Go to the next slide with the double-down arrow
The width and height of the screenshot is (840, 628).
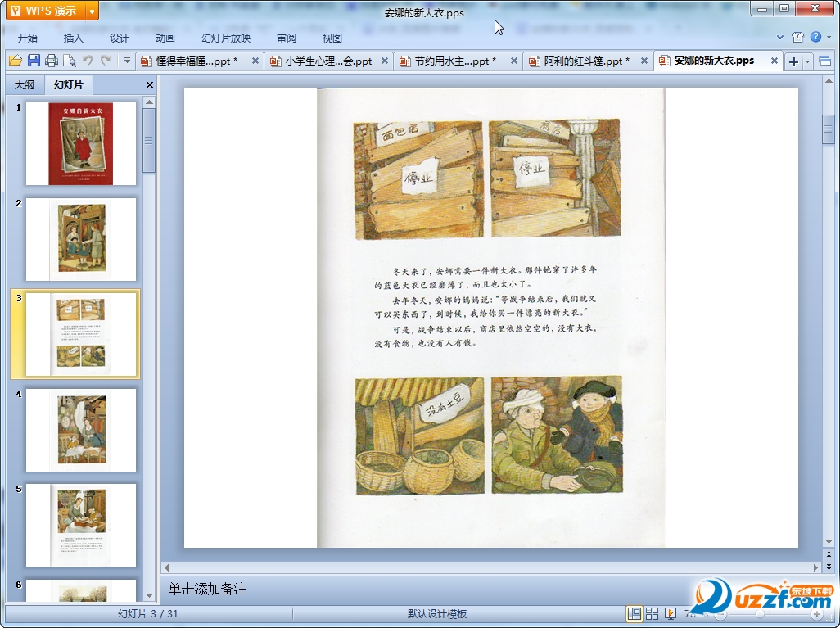(x=829, y=566)
